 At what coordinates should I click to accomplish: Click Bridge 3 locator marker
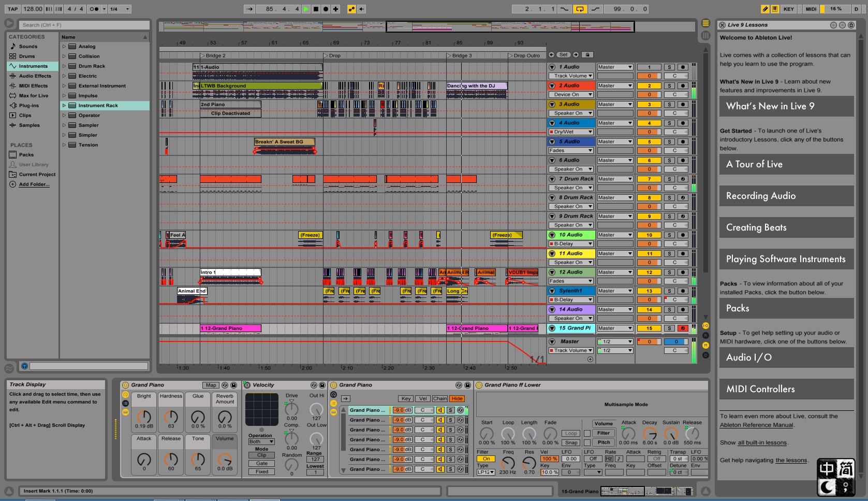[459, 55]
